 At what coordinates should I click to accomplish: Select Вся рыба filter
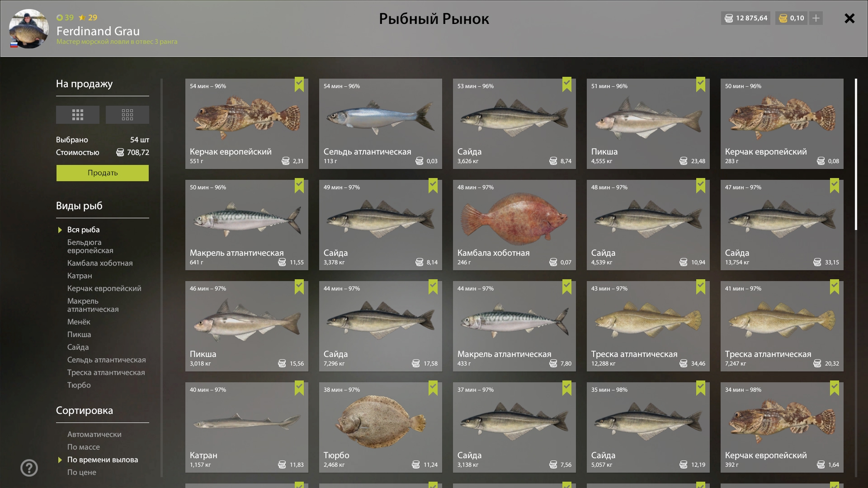83,230
